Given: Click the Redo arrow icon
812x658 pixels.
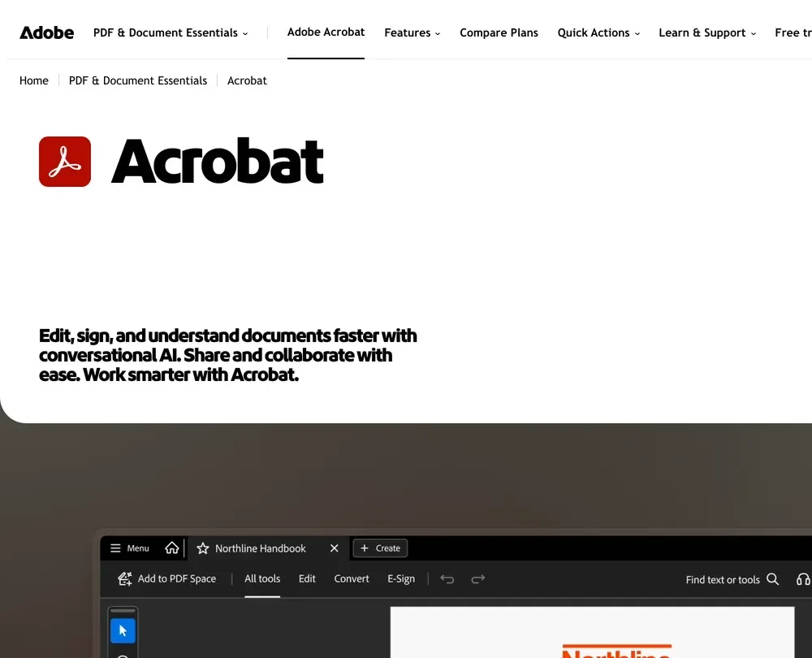Looking at the screenshot, I should (478, 579).
